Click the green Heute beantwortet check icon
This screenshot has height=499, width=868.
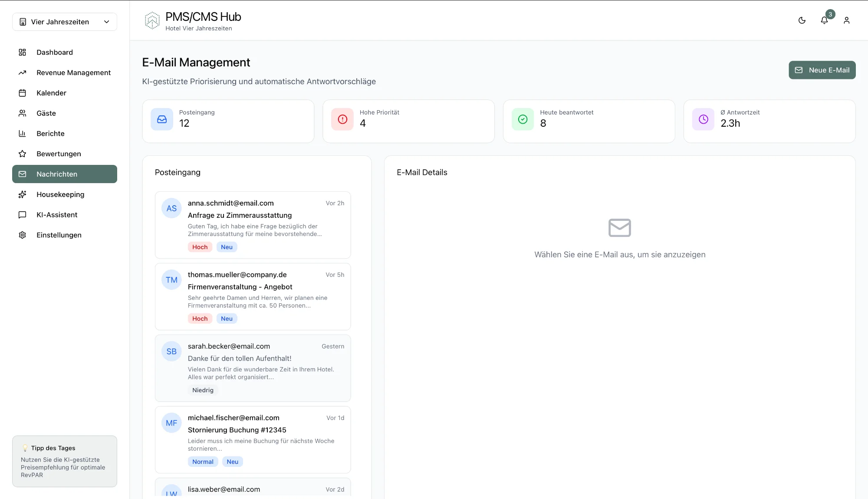point(523,119)
